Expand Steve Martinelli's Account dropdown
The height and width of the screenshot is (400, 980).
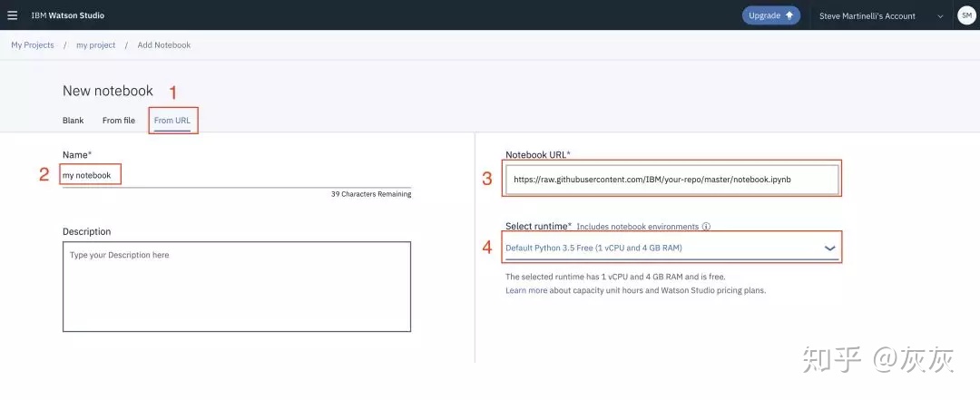[x=881, y=16]
